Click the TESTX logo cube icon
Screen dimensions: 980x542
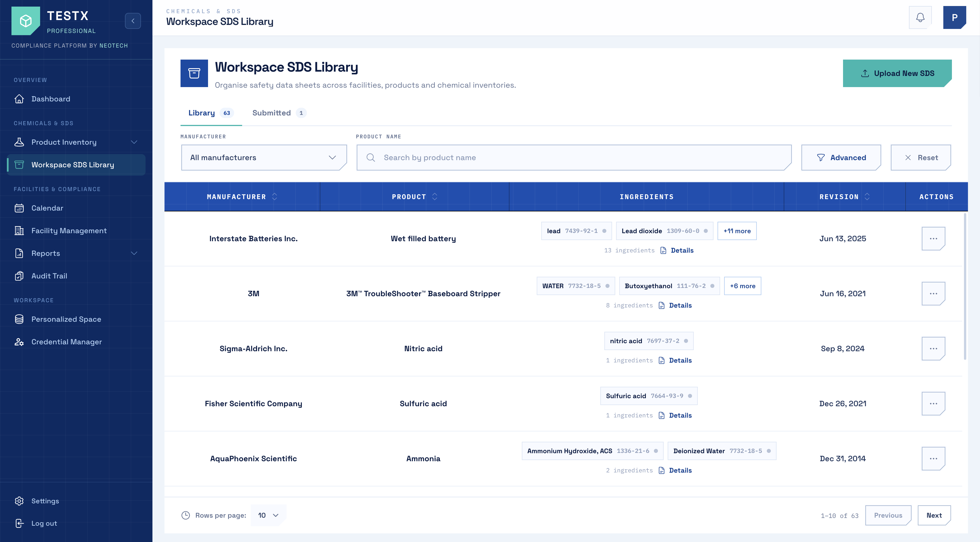(x=26, y=21)
